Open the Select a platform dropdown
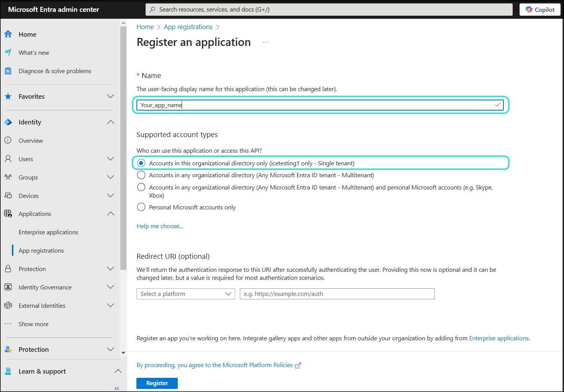564x392 pixels. (186, 294)
